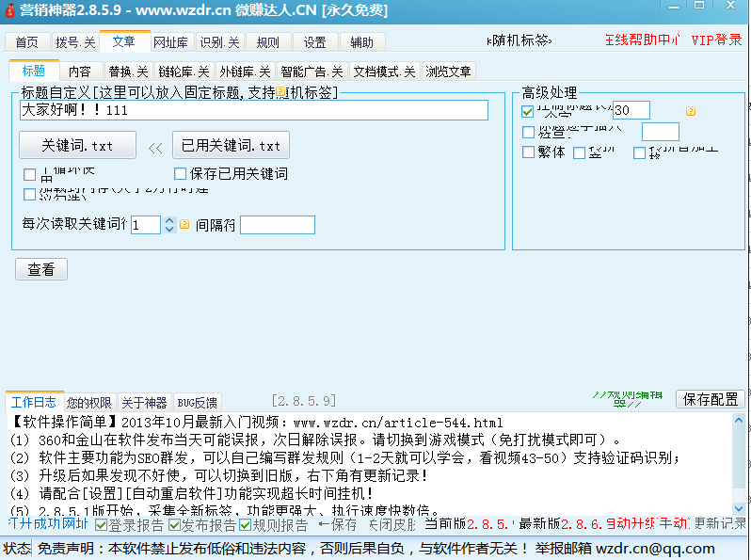Switch to the 辅助 tab
This screenshot has height=560, width=751.
[x=361, y=42]
